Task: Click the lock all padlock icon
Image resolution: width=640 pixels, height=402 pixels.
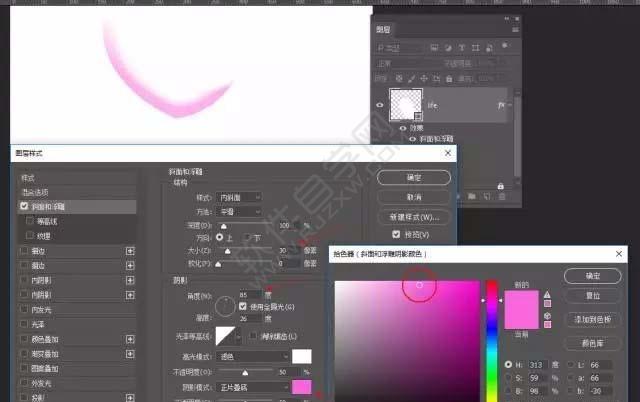Action: [449, 79]
